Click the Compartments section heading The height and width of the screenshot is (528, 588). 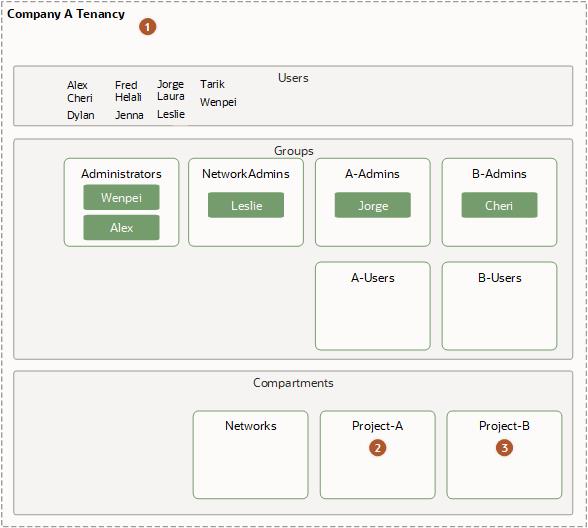(293, 383)
